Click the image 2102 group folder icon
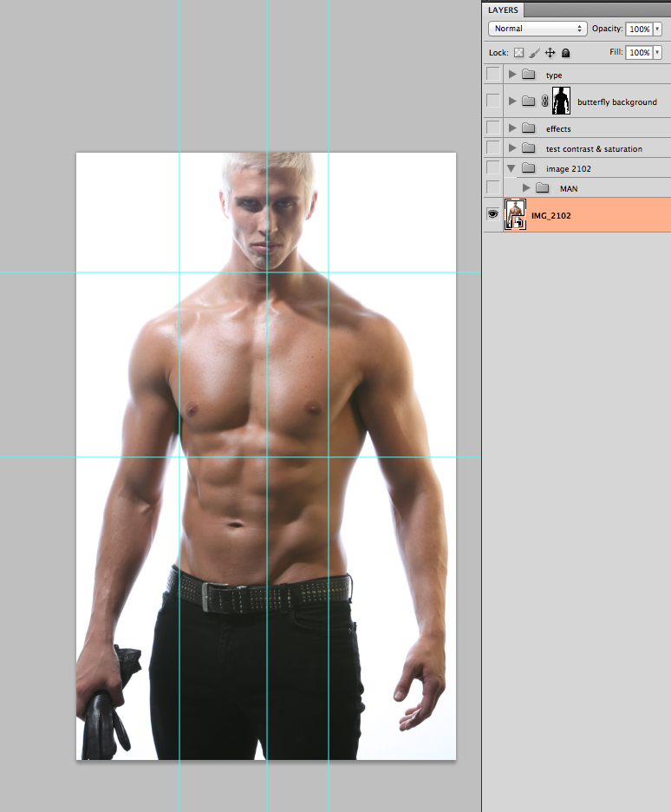This screenshot has height=812, width=671. tap(528, 167)
